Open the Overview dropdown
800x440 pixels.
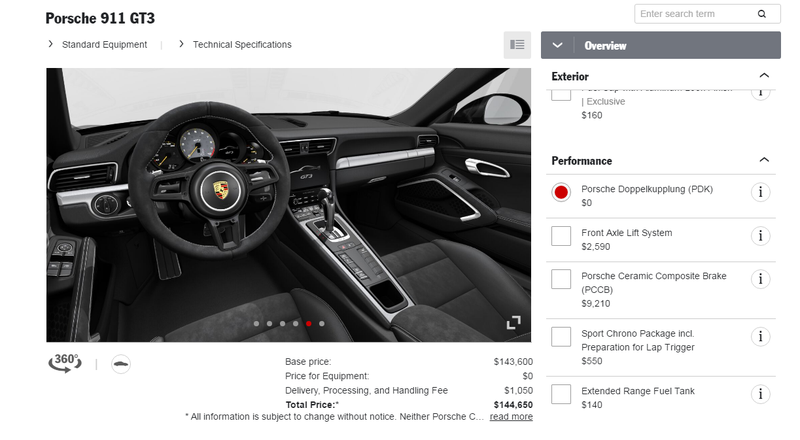[x=660, y=45]
